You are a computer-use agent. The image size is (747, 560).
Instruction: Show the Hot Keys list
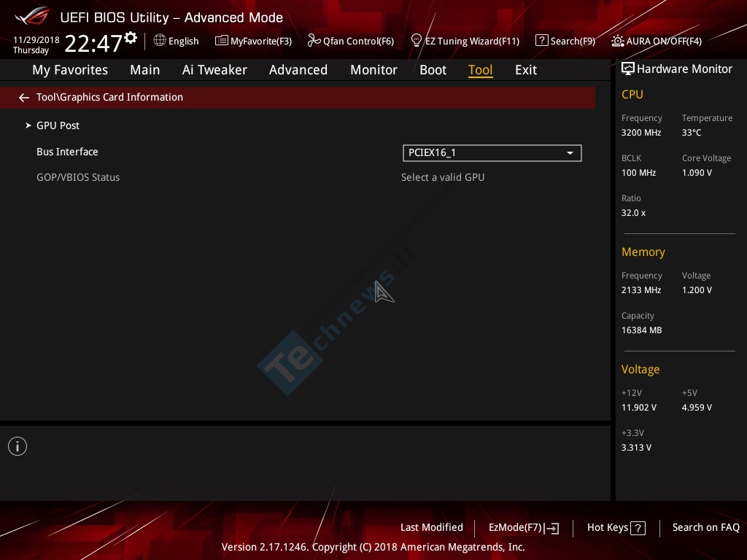pos(616,528)
